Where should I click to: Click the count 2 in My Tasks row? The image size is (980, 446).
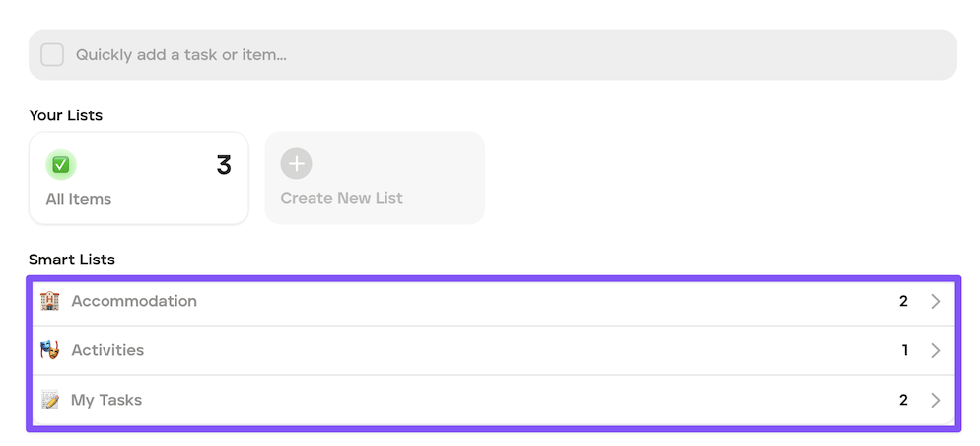click(x=903, y=401)
